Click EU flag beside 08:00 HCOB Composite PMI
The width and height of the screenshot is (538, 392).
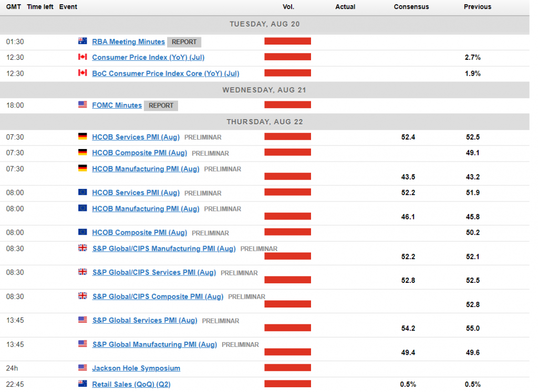point(82,232)
